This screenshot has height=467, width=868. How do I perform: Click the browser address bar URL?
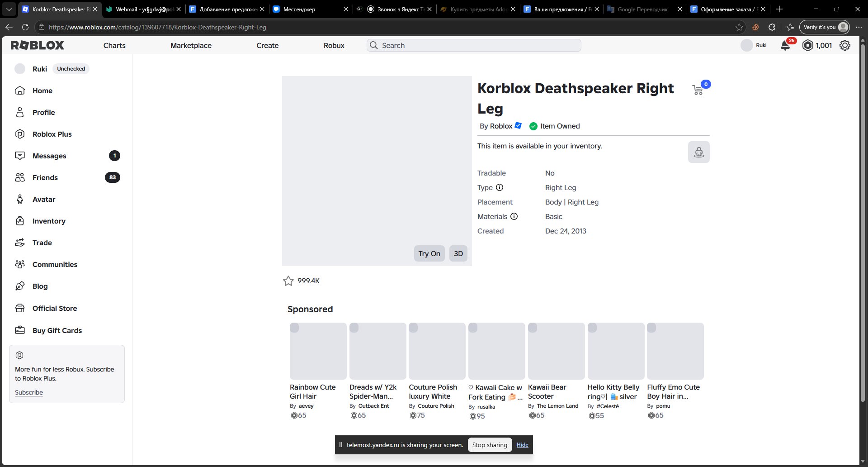tap(157, 27)
